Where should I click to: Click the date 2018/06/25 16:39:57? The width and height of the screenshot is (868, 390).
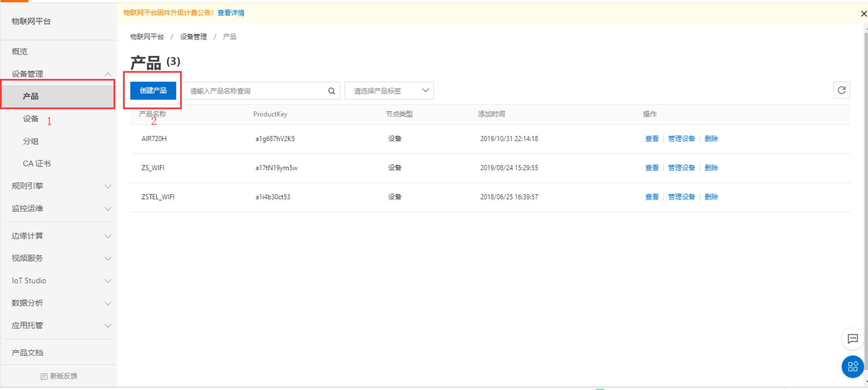pos(509,197)
